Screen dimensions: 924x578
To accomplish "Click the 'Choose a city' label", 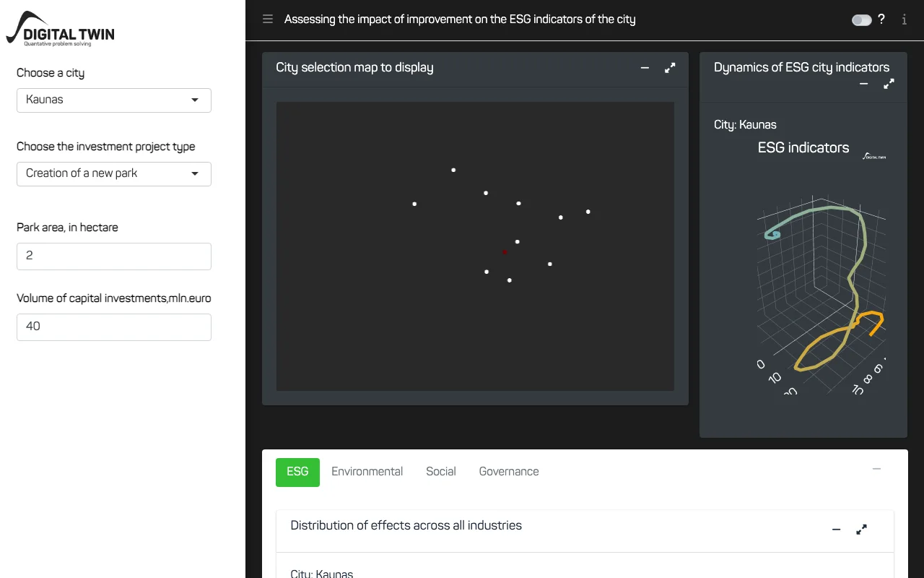I will (51, 73).
